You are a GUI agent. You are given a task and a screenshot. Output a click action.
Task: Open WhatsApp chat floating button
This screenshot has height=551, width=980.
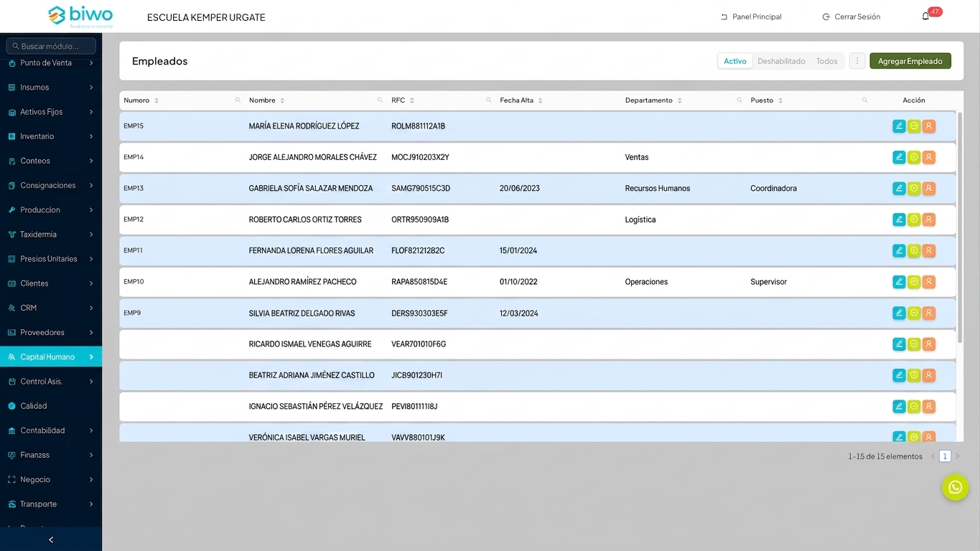pyautogui.click(x=956, y=487)
